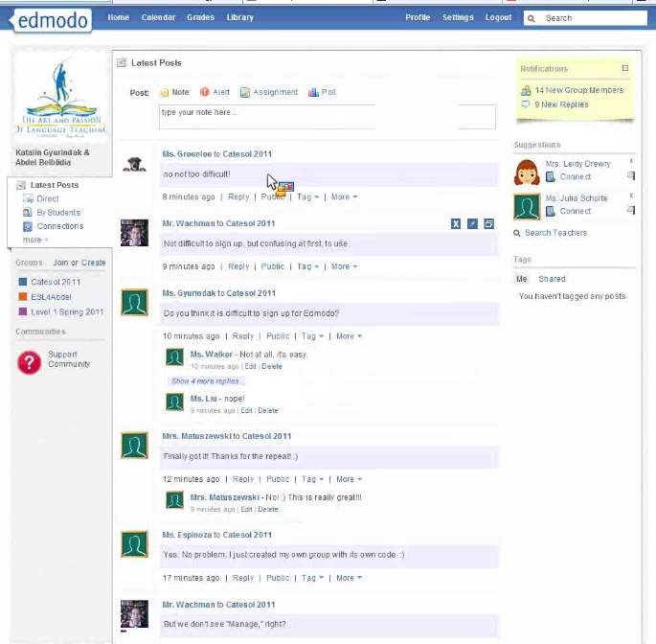
Task: Open the Calendar menu item
Action: click(x=158, y=17)
